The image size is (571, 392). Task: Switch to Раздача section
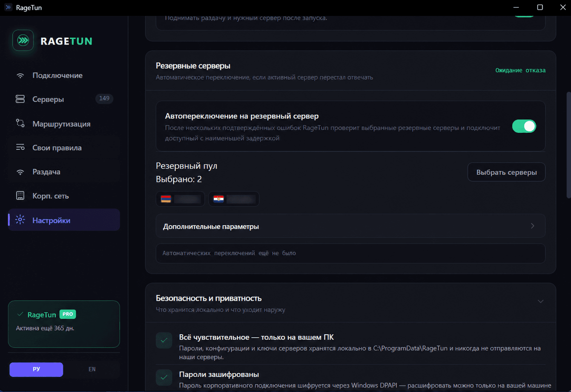[64, 172]
